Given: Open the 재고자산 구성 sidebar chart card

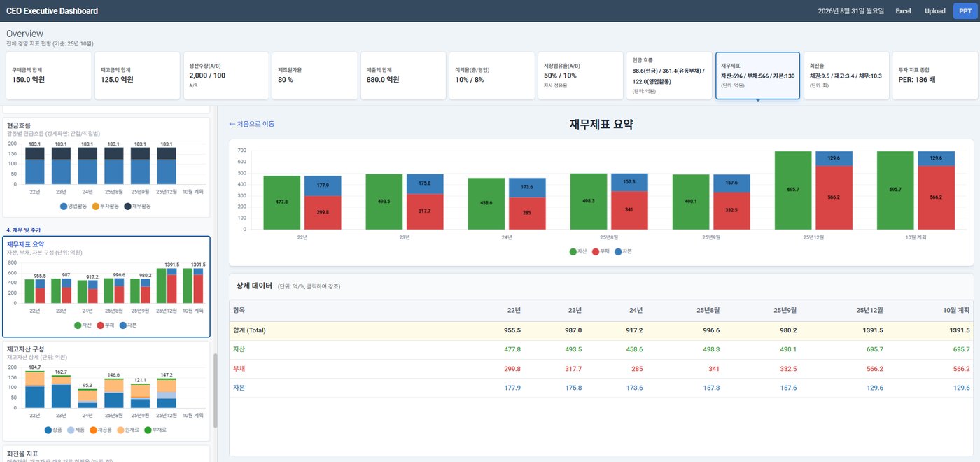Looking at the screenshot, I should (x=106, y=391).
